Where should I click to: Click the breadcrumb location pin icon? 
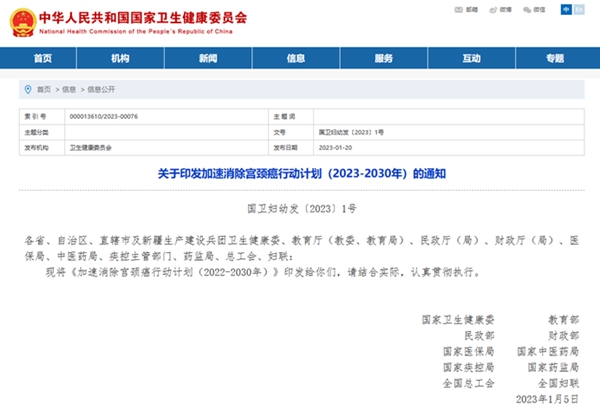coord(27,89)
